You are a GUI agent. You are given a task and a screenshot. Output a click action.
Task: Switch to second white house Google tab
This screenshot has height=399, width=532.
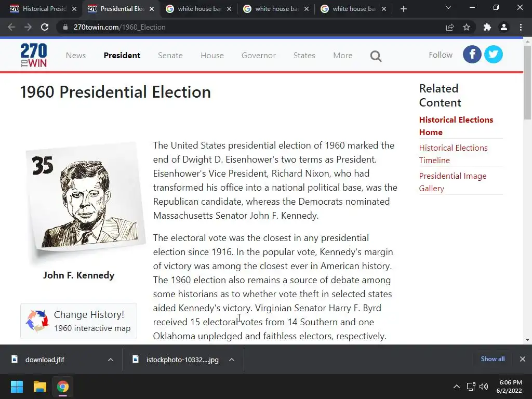coord(276,9)
